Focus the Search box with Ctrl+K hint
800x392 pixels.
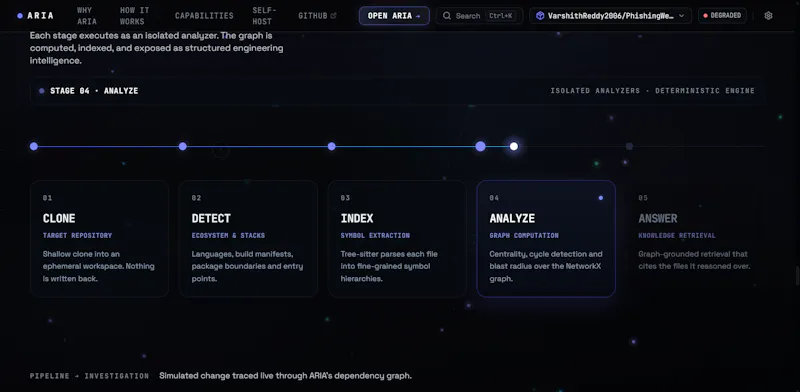coord(479,16)
